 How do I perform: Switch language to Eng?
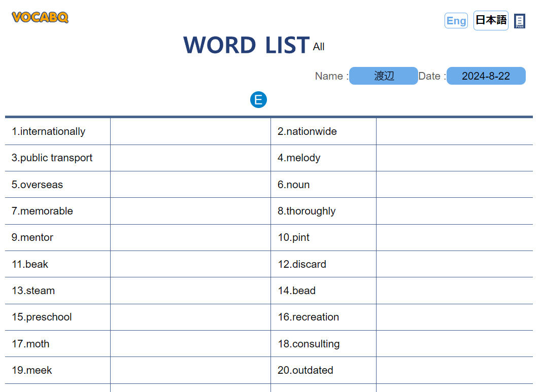click(x=456, y=21)
